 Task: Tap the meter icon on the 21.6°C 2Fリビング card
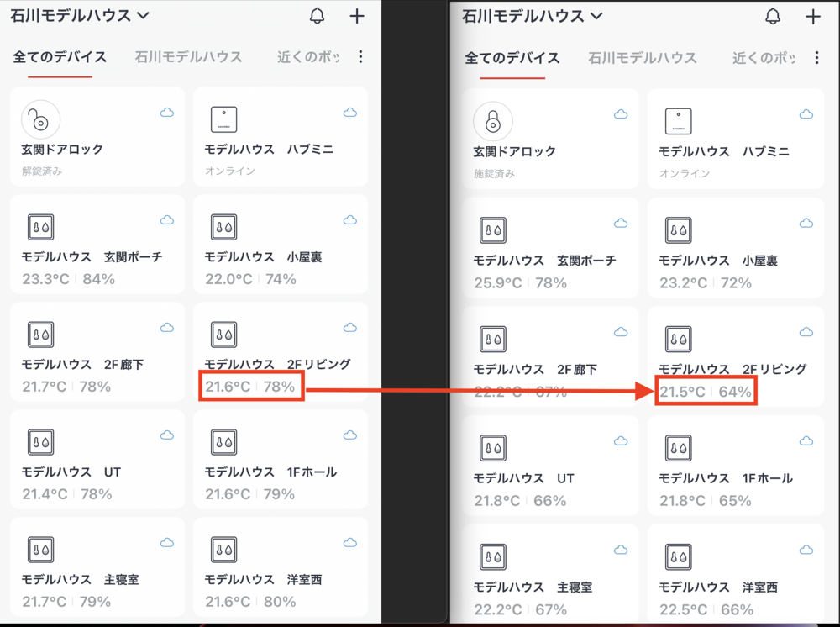tap(224, 335)
